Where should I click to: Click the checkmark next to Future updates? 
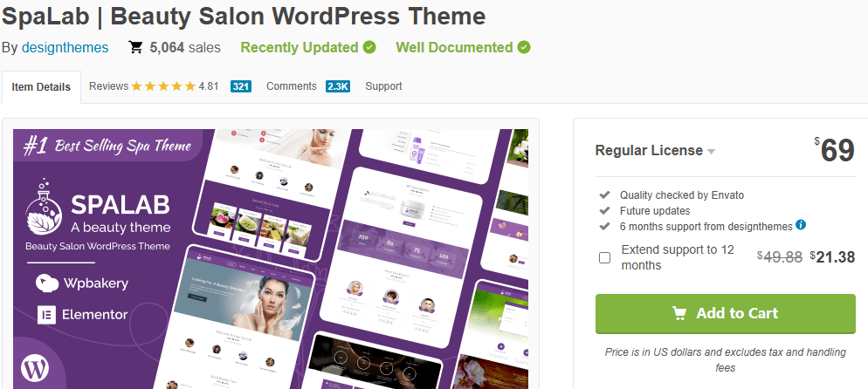click(604, 210)
